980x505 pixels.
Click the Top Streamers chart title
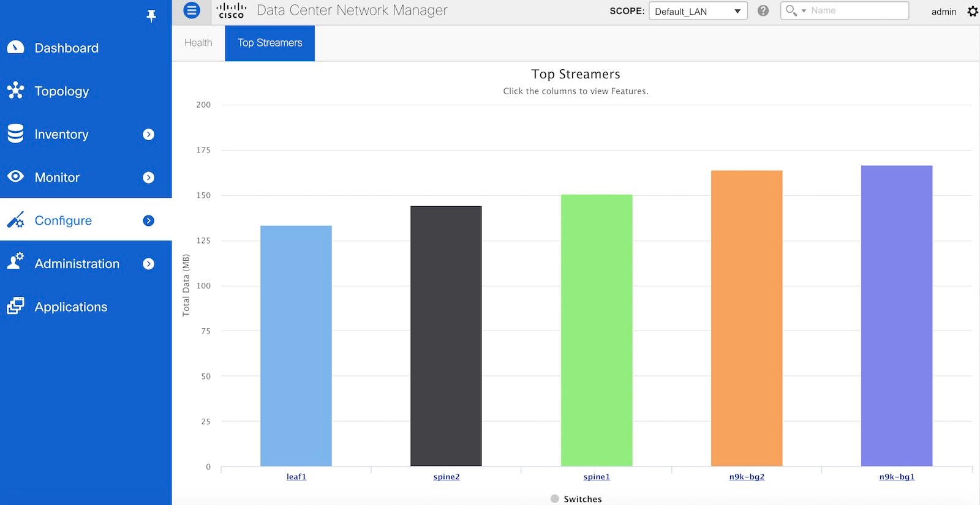tap(576, 74)
